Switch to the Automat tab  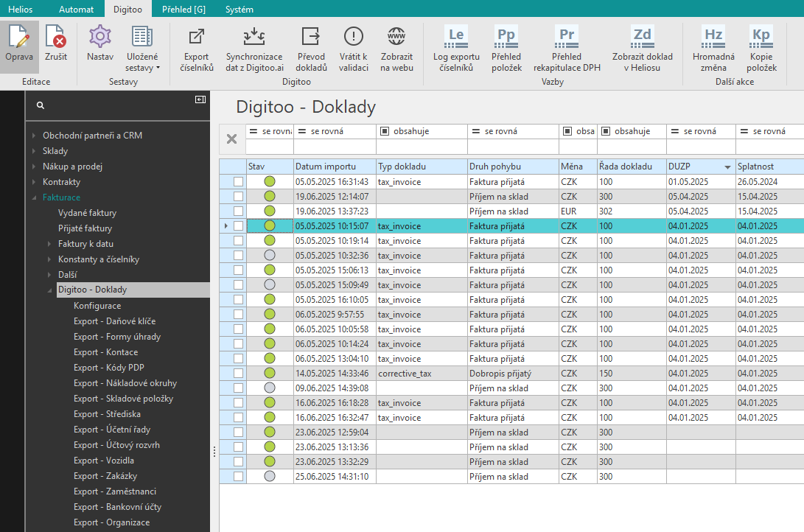(77, 10)
